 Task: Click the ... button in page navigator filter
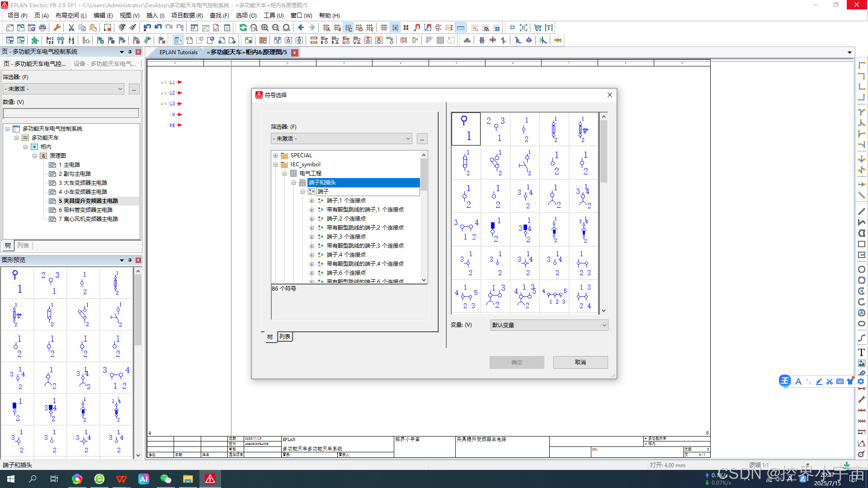134,89
